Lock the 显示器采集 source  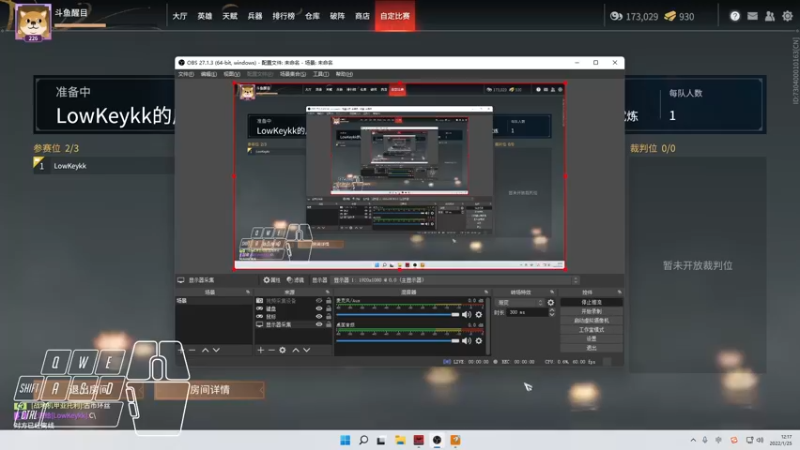(329, 324)
